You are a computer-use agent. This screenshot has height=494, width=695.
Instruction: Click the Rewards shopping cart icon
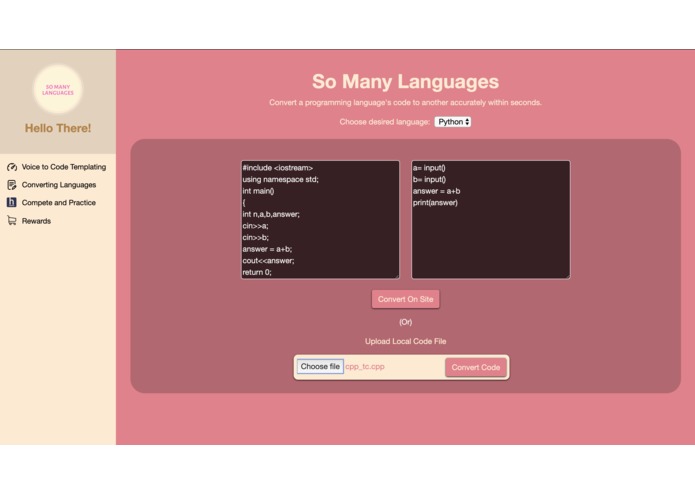[12, 221]
